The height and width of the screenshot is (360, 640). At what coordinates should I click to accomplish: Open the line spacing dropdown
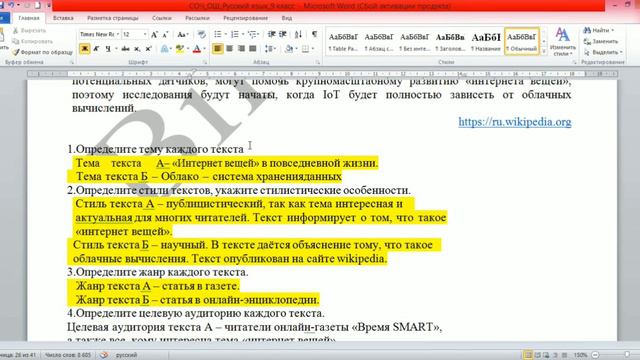click(270, 49)
